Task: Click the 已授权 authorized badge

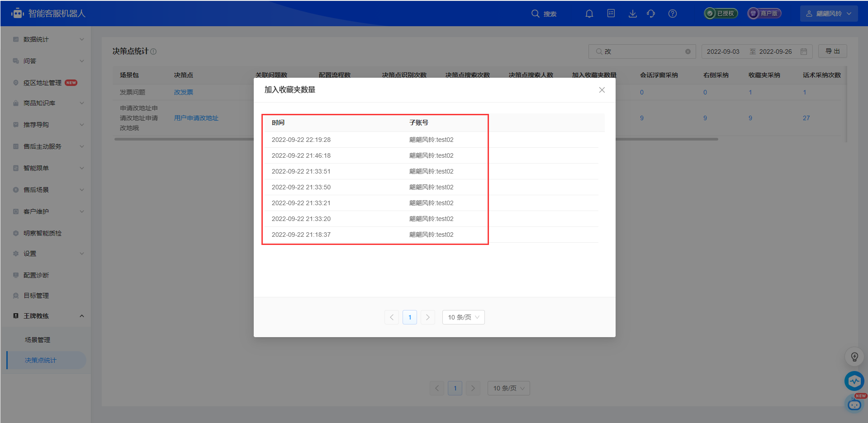Action: (x=721, y=14)
